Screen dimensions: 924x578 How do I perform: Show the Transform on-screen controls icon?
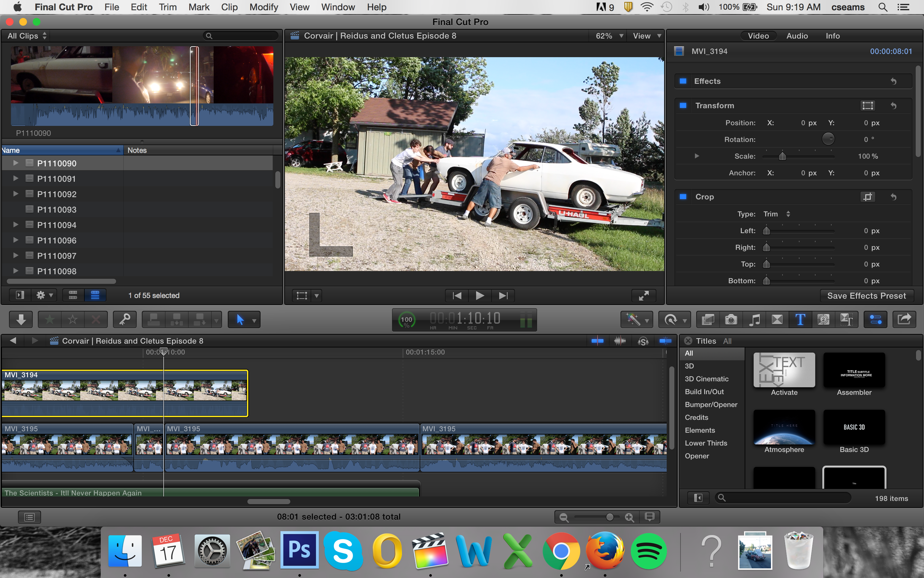coord(868,106)
